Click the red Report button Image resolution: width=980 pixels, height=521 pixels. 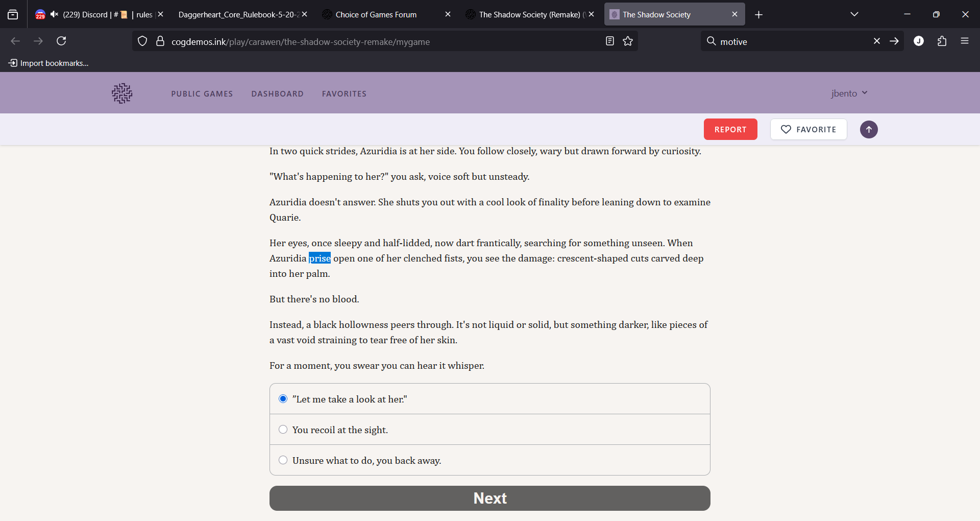click(730, 130)
